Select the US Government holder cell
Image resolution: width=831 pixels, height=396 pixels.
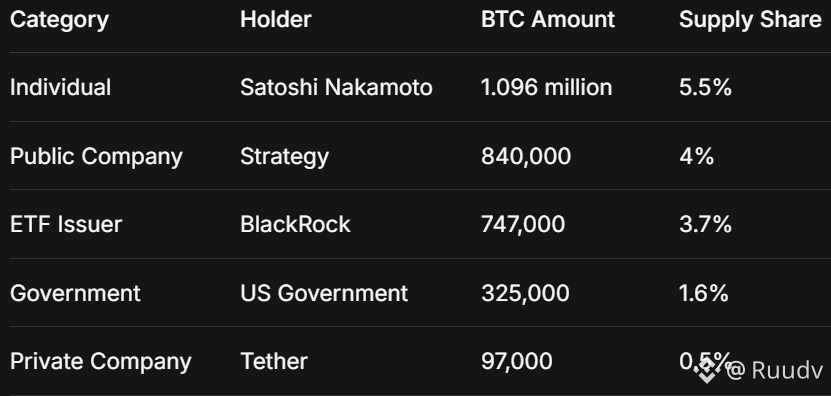click(324, 293)
